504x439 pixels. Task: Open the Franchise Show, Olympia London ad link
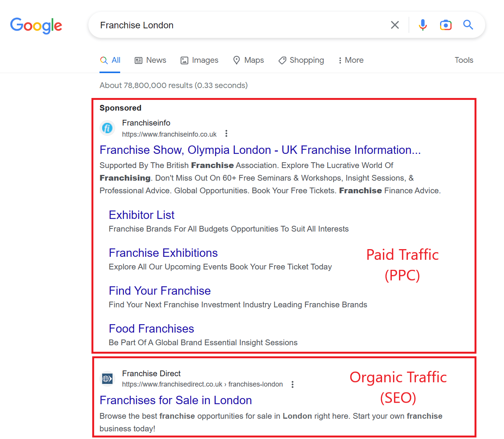pyautogui.click(x=260, y=150)
